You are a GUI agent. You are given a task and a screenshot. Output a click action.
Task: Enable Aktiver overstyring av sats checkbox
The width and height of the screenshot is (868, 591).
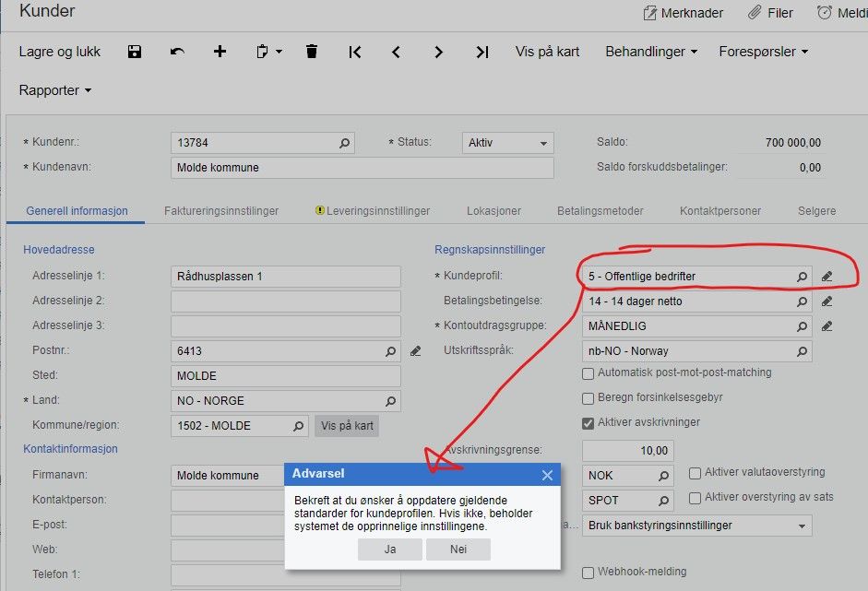[695, 498]
